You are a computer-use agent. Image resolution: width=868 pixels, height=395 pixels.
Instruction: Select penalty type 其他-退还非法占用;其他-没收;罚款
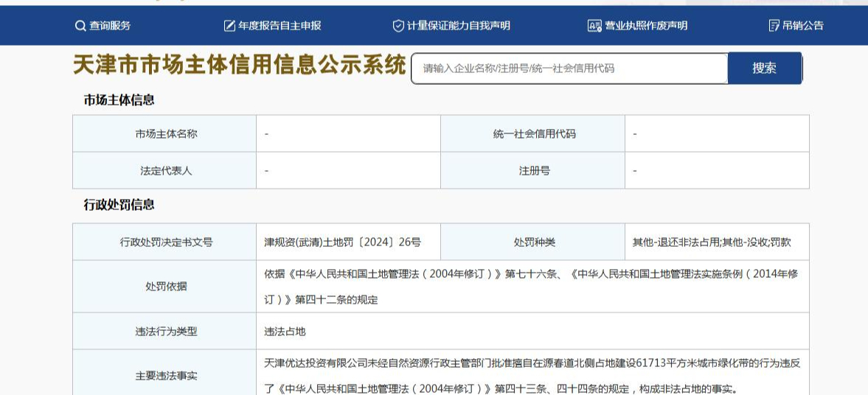712,242
